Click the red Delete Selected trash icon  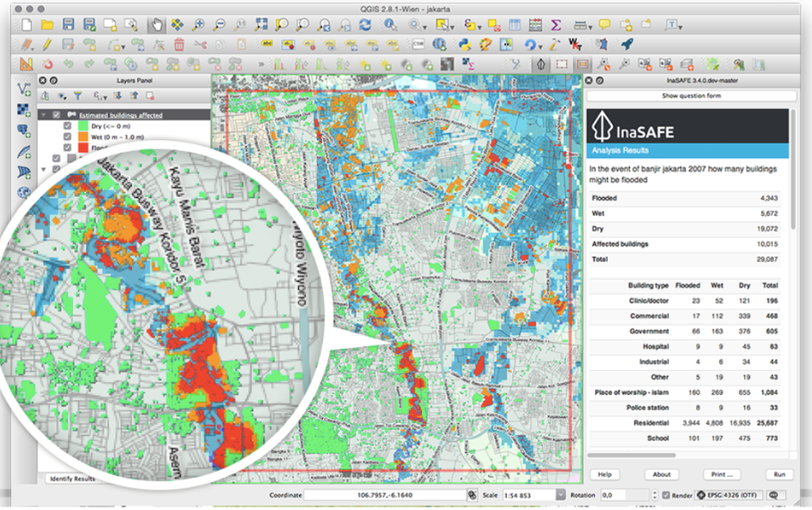click(x=178, y=44)
